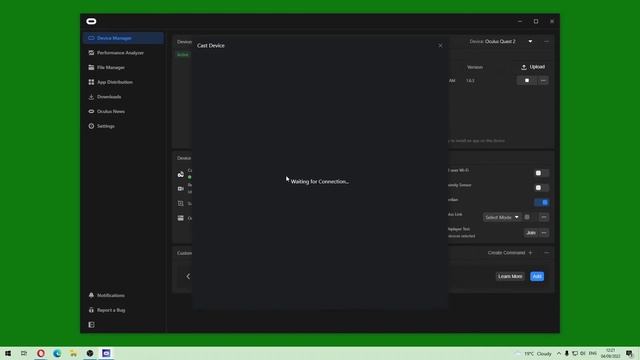This screenshot has height=360, width=640.
Task: Open Microsoft Edge from taskbar
Action: coord(57,353)
